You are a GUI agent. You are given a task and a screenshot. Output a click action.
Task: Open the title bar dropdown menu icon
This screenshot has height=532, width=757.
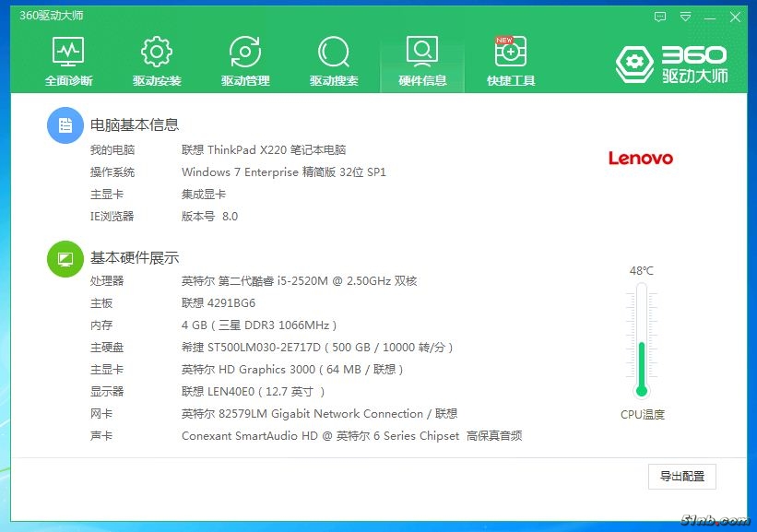click(685, 18)
